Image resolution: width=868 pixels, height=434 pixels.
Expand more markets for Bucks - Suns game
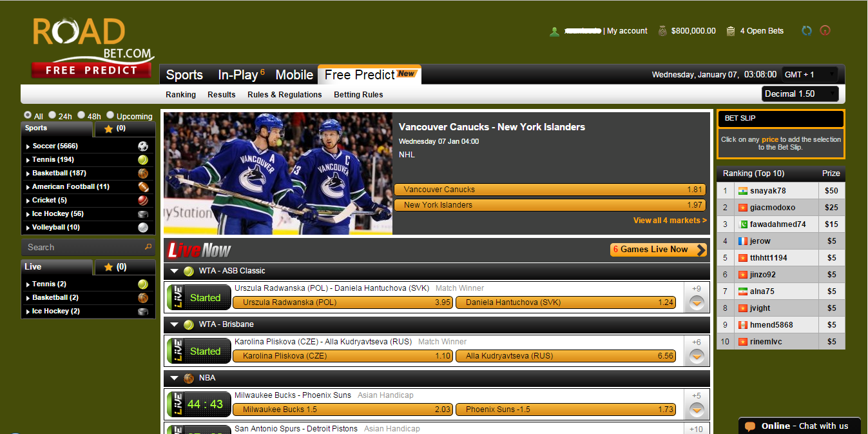click(697, 409)
